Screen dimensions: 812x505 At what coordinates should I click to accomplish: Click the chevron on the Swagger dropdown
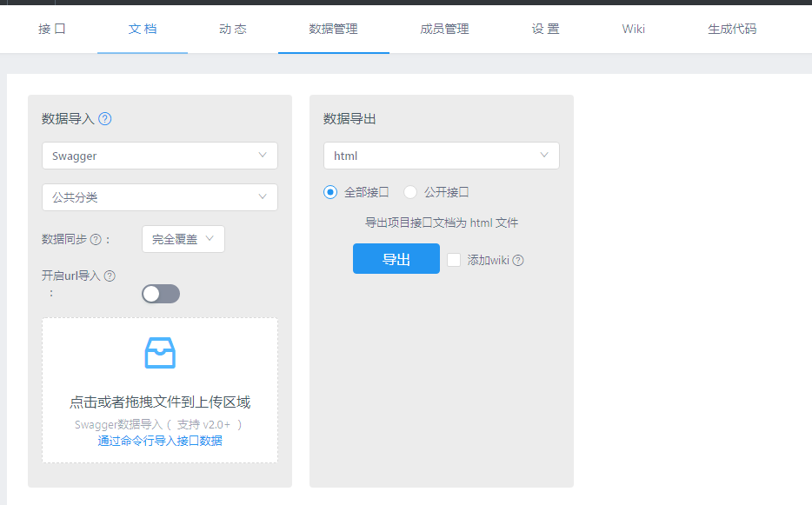point(263,155)
